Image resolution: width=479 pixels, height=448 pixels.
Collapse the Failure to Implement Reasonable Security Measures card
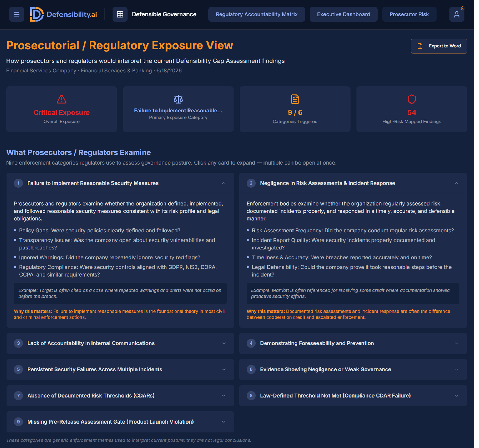coord(120,183)
